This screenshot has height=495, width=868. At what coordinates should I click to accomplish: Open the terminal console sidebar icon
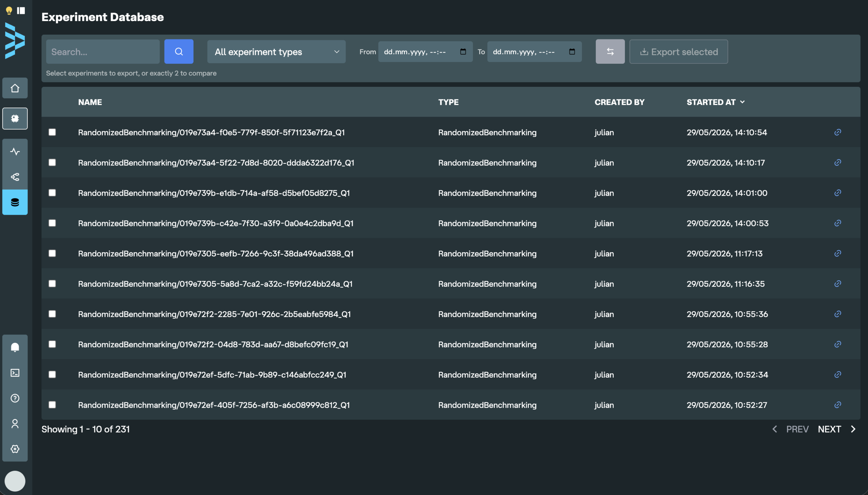click(x=15, y=373)
